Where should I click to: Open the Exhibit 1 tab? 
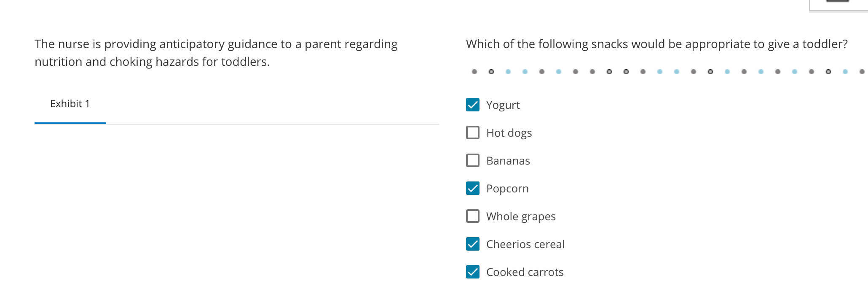(x=70, y=104)
